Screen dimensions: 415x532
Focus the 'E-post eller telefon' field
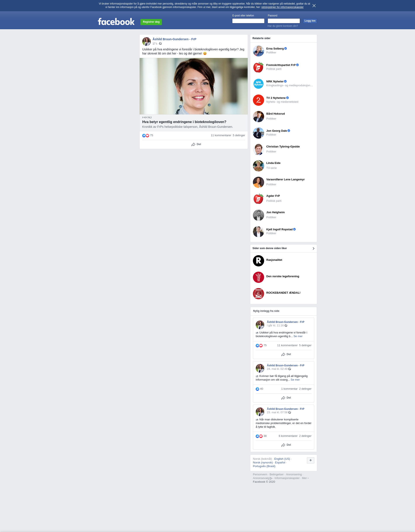(x=248, y=21)
